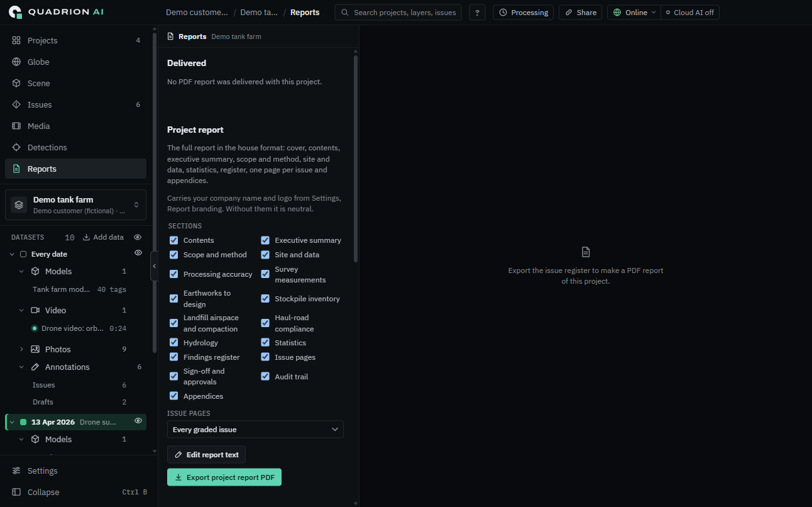Open the Issue pages dropdown
812x507 pixels.
[x=255, y=430]
